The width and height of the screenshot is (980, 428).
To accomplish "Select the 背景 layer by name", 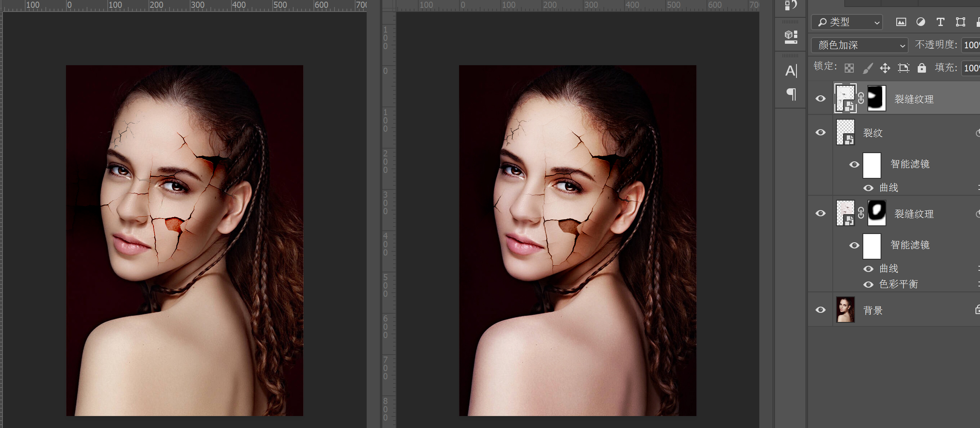I will tap(873, 310).
